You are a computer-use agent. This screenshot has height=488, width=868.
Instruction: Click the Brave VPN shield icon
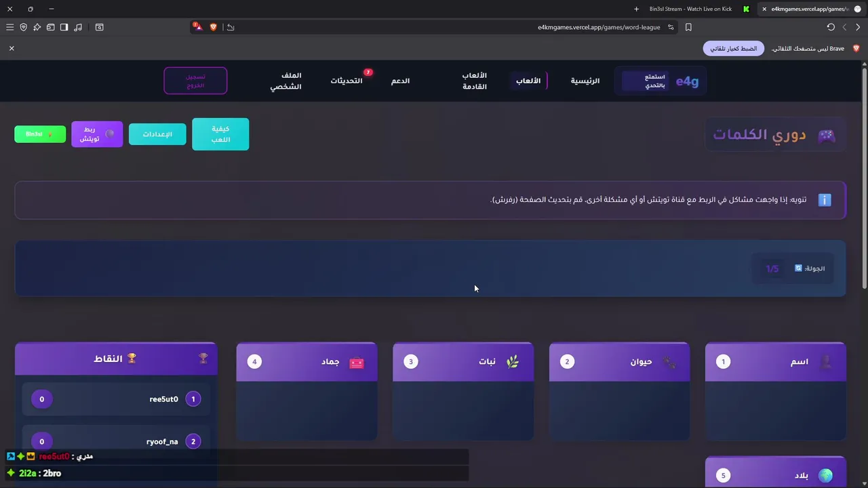point(23,27)
